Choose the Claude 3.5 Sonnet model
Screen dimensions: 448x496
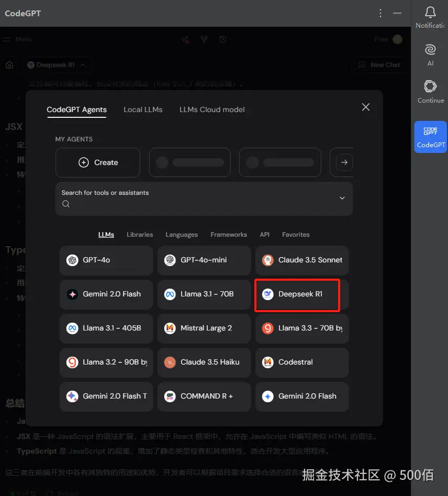pos(302,260)
